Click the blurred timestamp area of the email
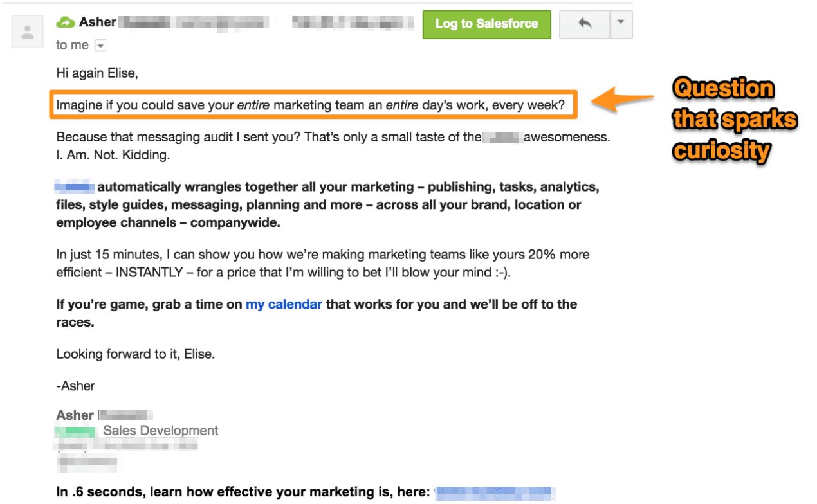817x504 pixels. 353,21
